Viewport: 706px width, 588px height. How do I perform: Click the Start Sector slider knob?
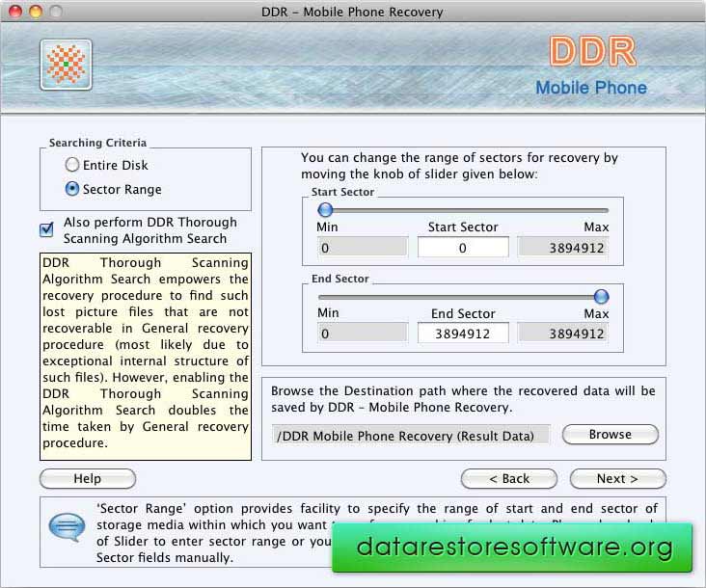tap(325, 209)
